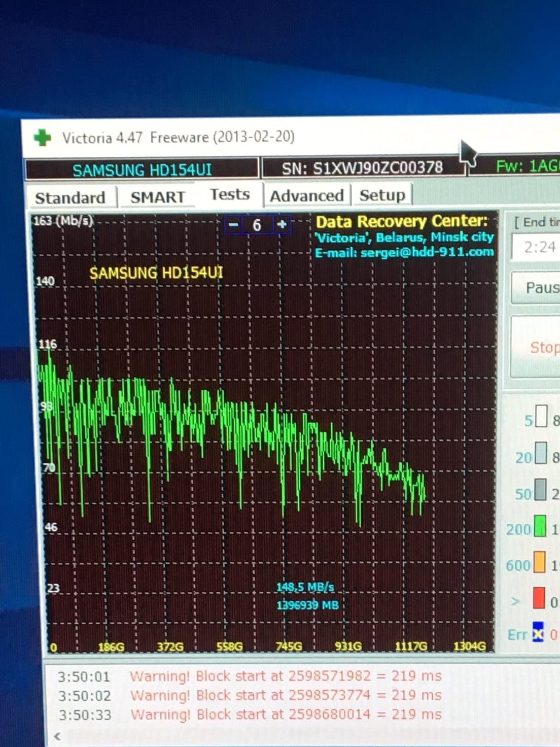This screenshot has height=747, width=560.
Task: Click the 200 ms green block indicator
Action: [x=540, y=526]
